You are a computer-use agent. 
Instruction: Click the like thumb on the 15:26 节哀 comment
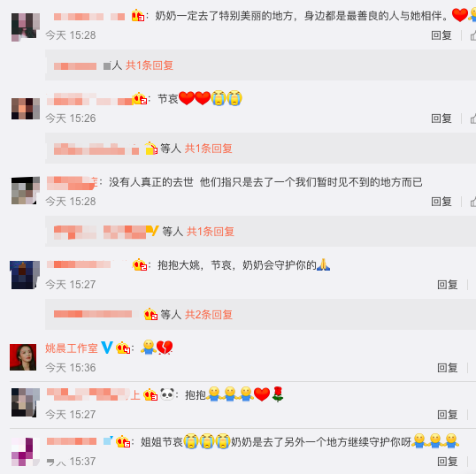(473, 119)
